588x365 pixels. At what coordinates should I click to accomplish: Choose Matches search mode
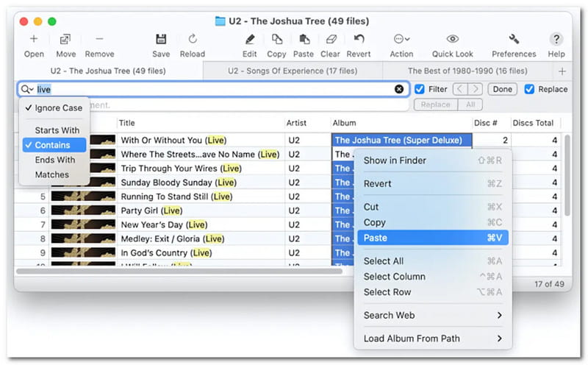click(x=54, y=174)
